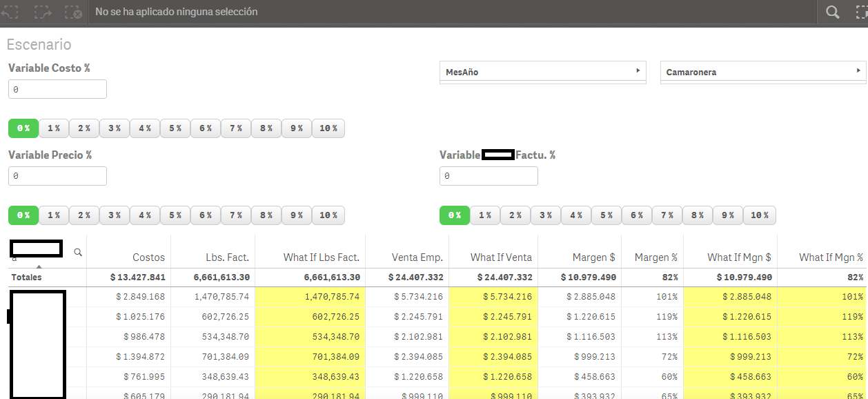The width and height of the screenshot is (868, 399).
Task: Click the Variable Costo % input field
Action: click(x=57, y=89)
